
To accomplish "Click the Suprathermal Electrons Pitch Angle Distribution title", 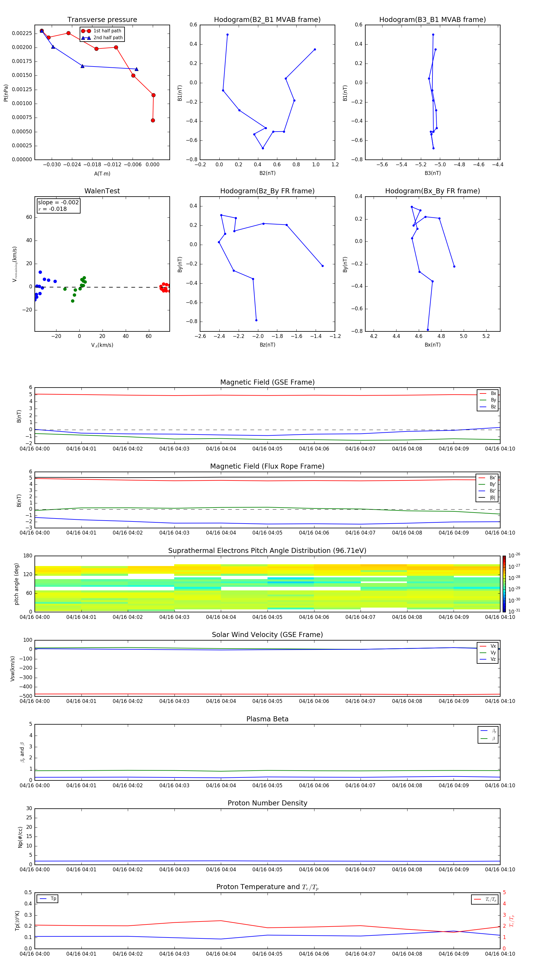I will (x=267, y=551).
